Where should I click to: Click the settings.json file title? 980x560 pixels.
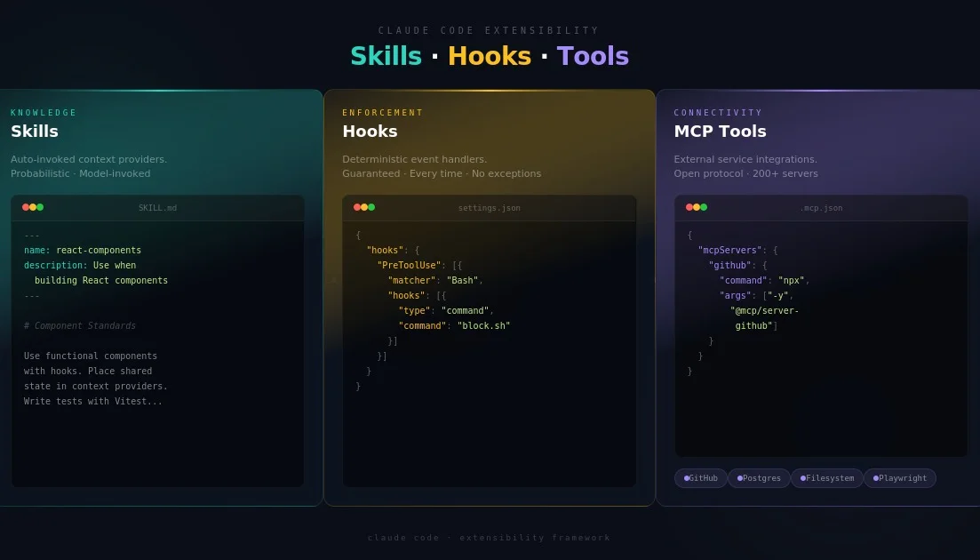tap(490, 208)
